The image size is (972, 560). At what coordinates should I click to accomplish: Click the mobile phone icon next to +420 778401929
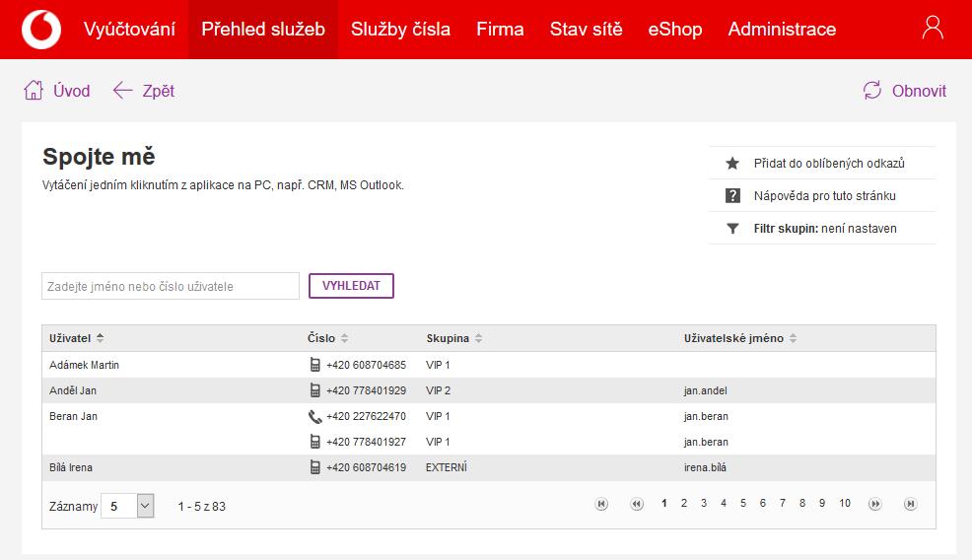coord(314,390)
